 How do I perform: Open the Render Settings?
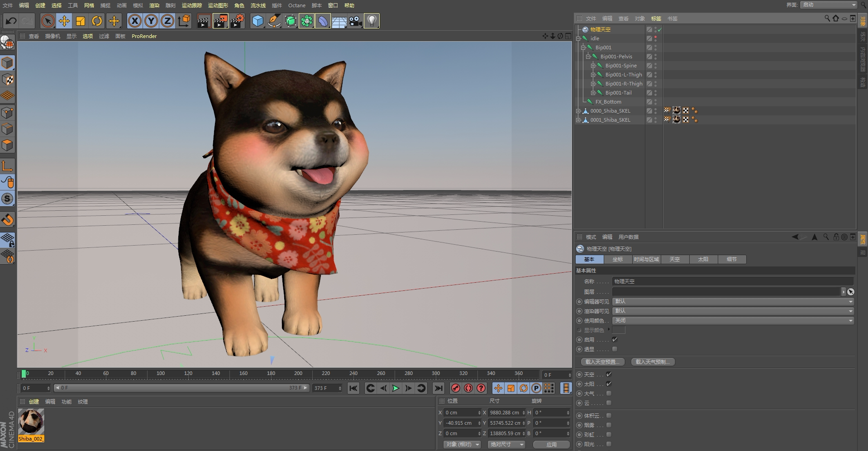coord(237,21)
